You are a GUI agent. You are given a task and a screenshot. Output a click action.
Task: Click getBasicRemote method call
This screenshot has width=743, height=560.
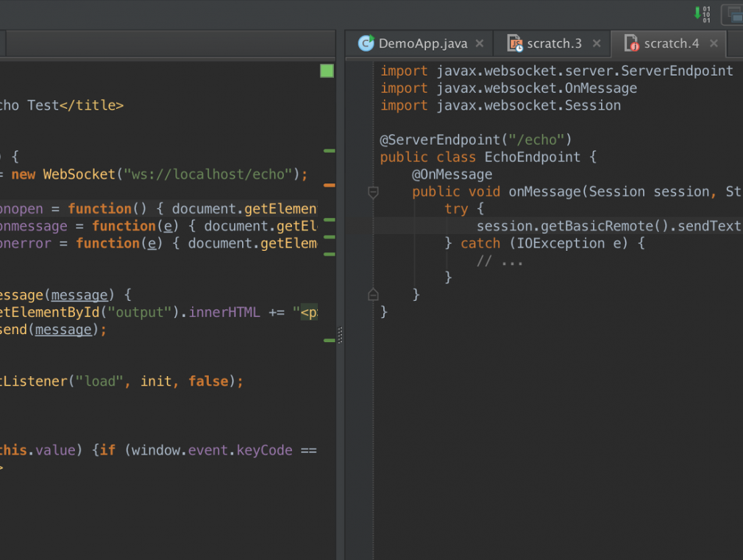tap(597, 226)
